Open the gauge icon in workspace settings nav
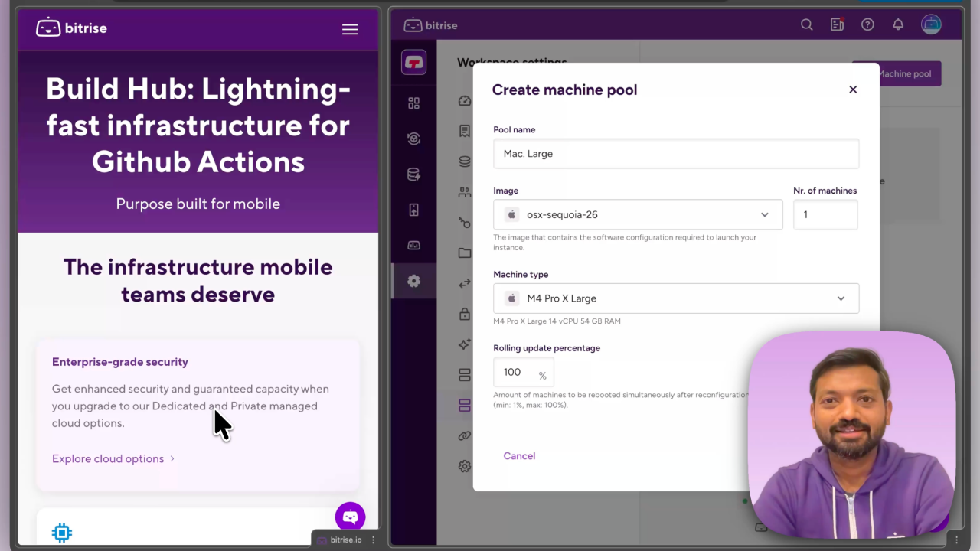This screenshot has height=551, width=980. (465, 101)
